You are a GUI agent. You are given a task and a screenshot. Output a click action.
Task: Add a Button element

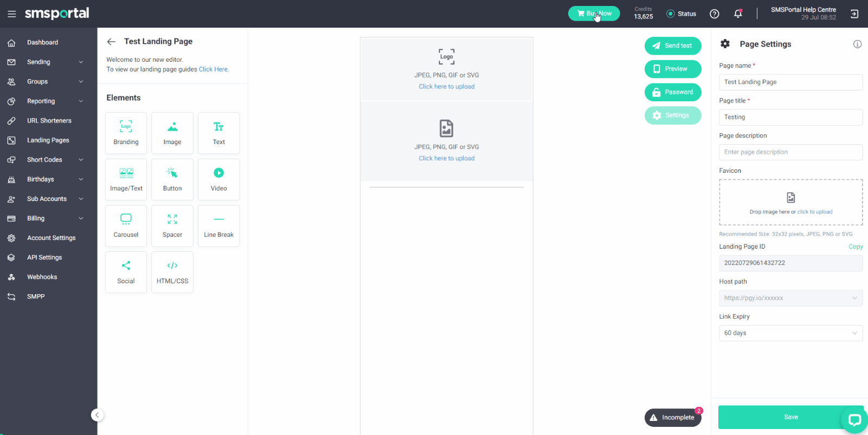pos(172,179)
